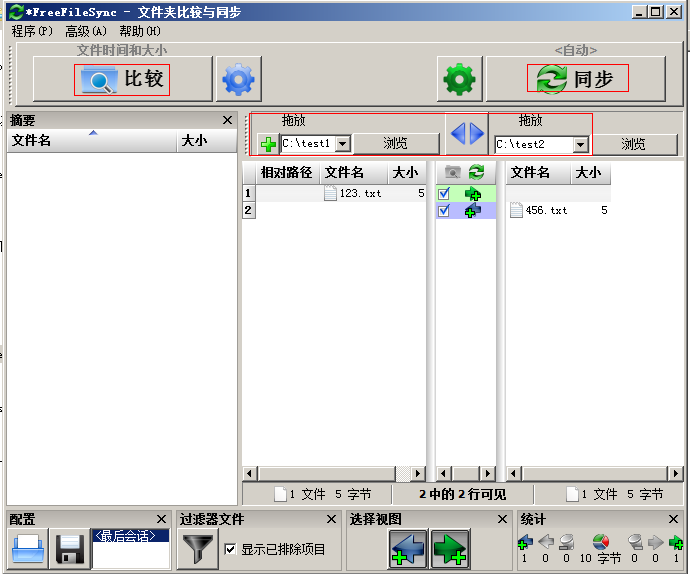The height and width of the screenshot is (574, 690).
Task: Uncheck row 1 checkbox for 123.txt
Action: [x=444, y=194]
